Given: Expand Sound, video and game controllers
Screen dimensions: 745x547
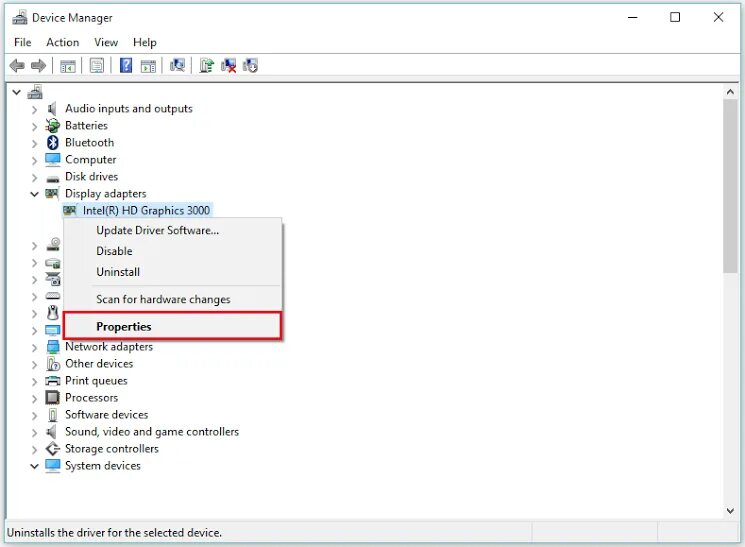Looking at the screenshot, I should (x=34, y=433).
